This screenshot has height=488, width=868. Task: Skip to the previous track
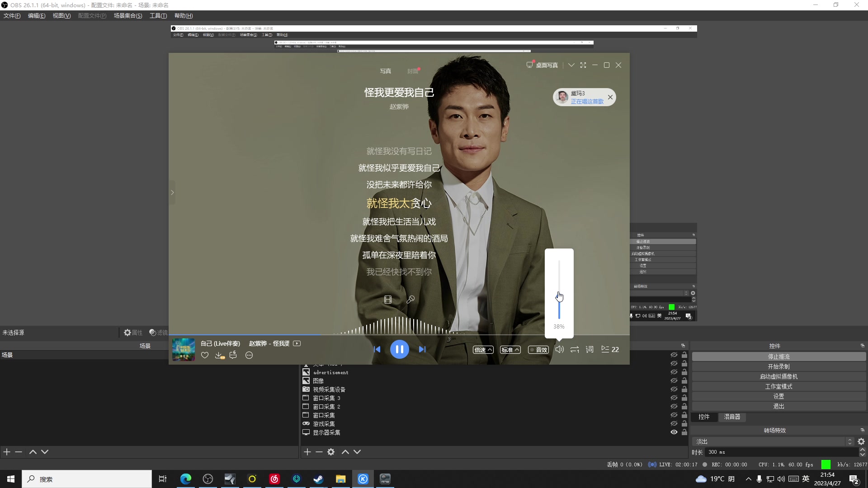(377, 349)
